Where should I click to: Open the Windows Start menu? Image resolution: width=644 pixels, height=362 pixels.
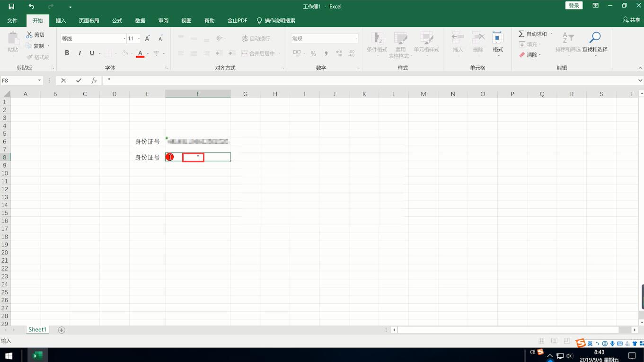9,355
